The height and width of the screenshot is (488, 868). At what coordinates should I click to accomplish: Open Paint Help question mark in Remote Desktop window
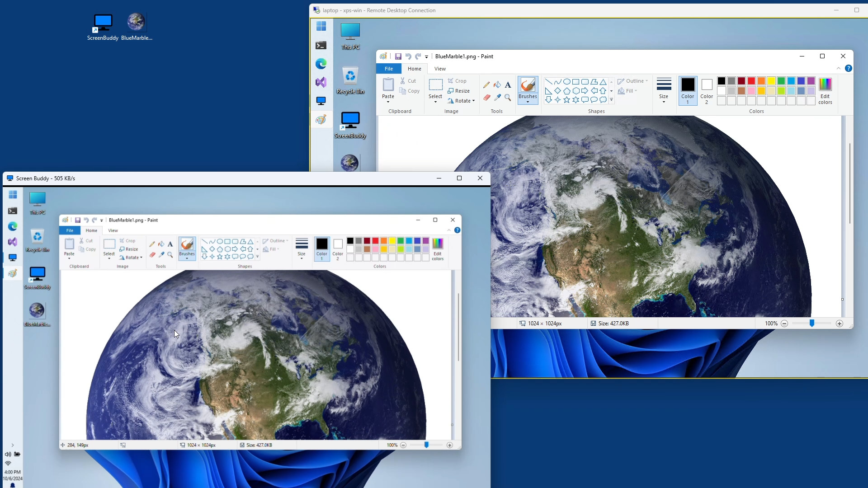[x=849, y=69]
